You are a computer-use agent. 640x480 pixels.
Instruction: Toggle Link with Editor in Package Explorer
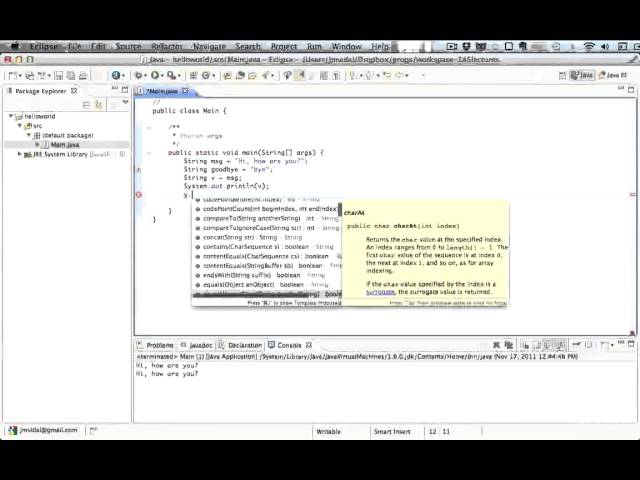tap(98, 105)
